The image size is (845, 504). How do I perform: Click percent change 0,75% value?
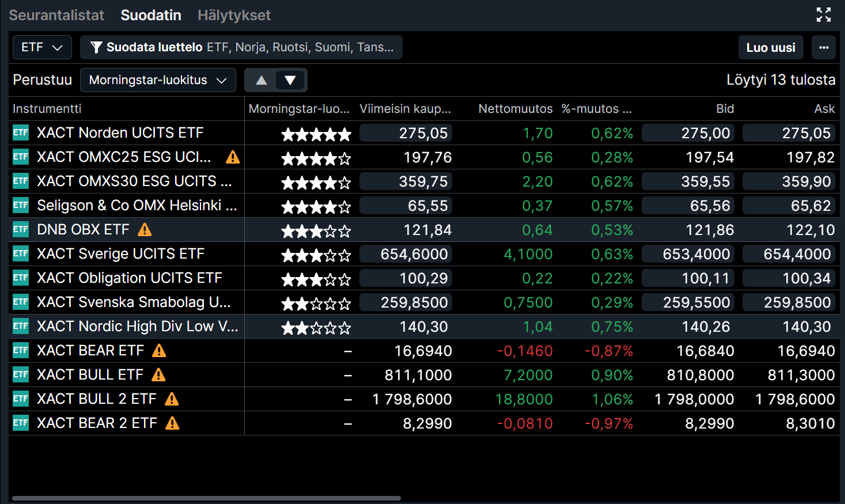coord(612,327)
